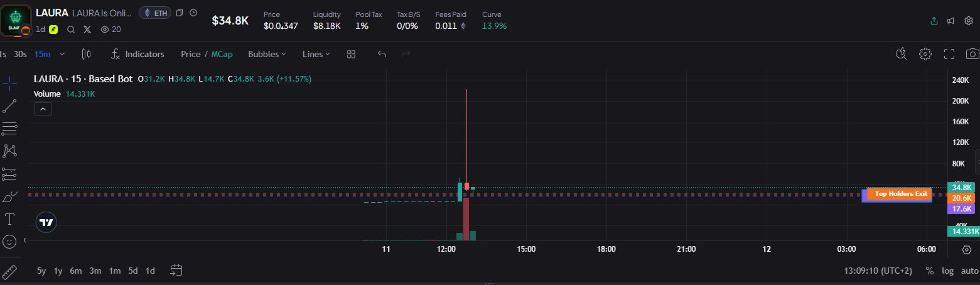This screenshot has width=980, height=285.
Task: Open the clock history icon beside ETH
Action: 193,13
